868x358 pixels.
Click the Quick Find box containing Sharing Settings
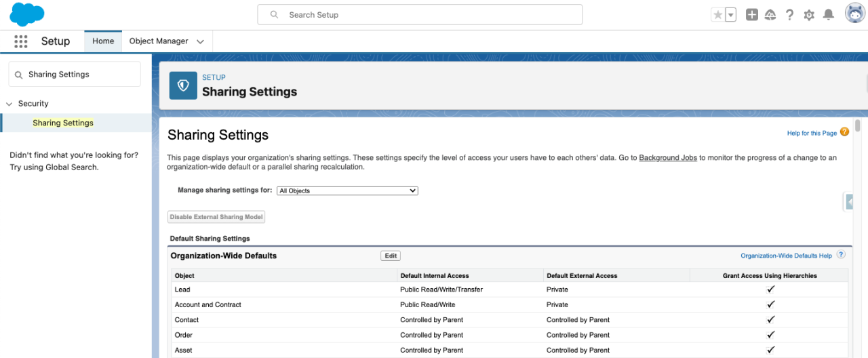[x=75, y=75]
